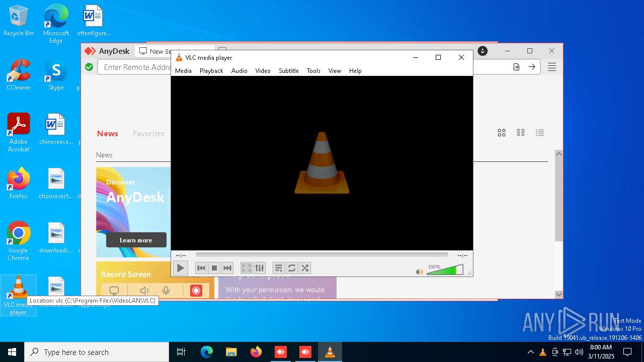Image resolution: width=644 pixels, height=362 pixels.
Task: Select the choosesect image file icon
Action: coord(56,184)
